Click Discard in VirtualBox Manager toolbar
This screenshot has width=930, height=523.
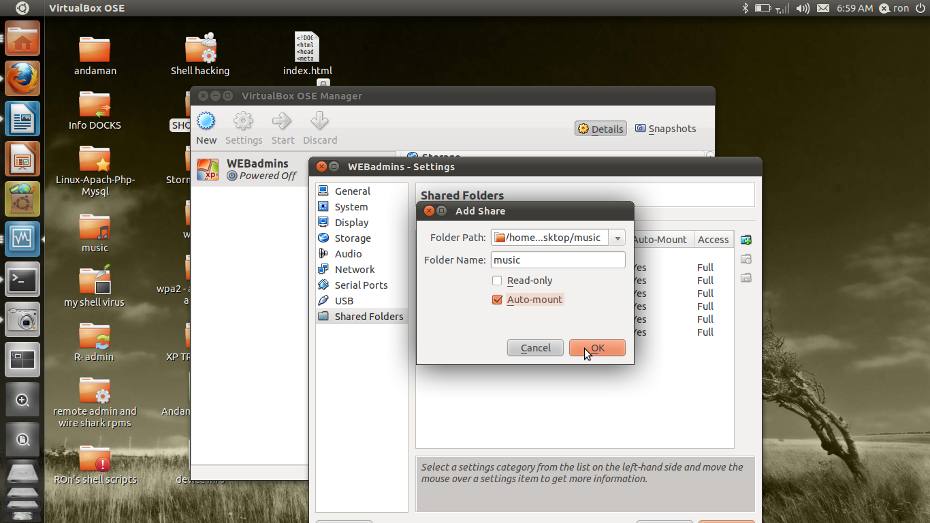click(320, 128)
